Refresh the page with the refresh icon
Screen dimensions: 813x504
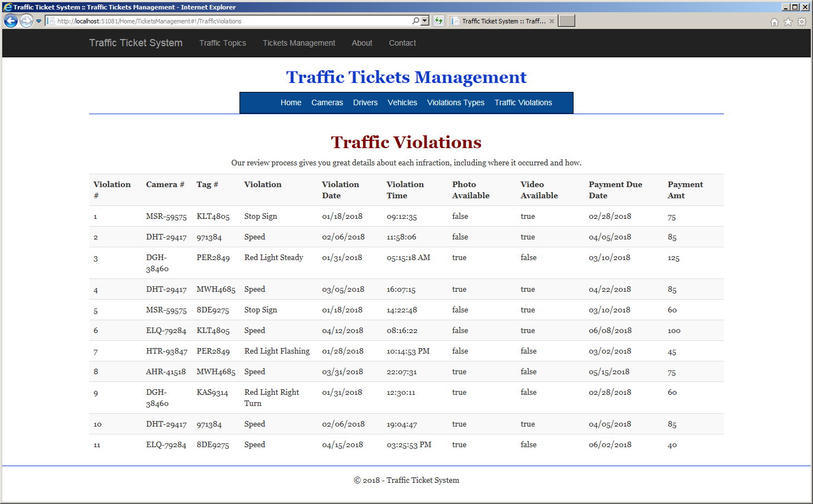(439, 21)
